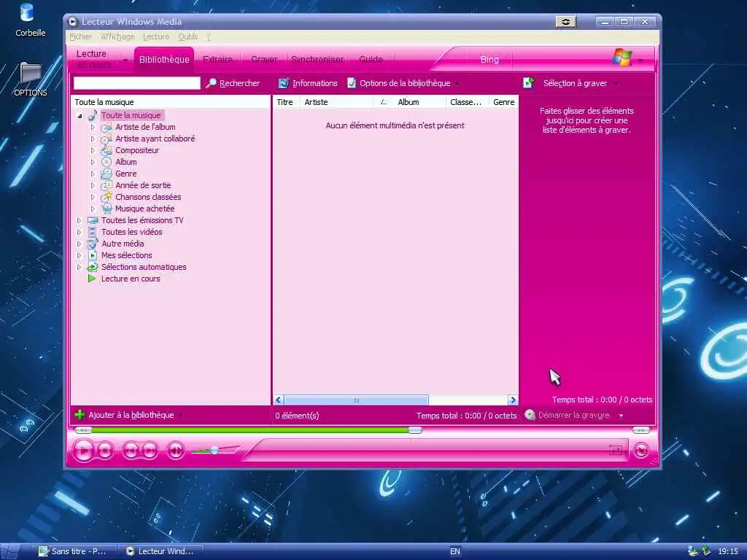747x560 pixels.
Task: Adjust the volume slider knob
Action: 214,450
